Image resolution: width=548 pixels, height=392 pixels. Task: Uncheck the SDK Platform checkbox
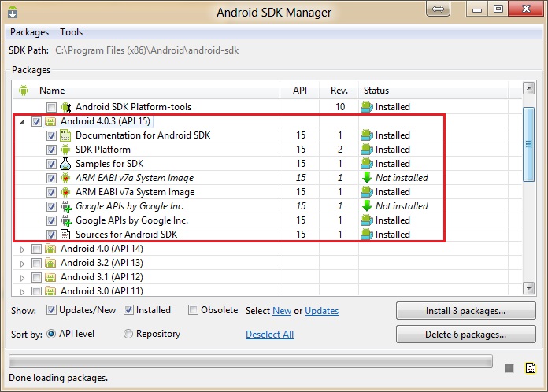pos(51,150)
